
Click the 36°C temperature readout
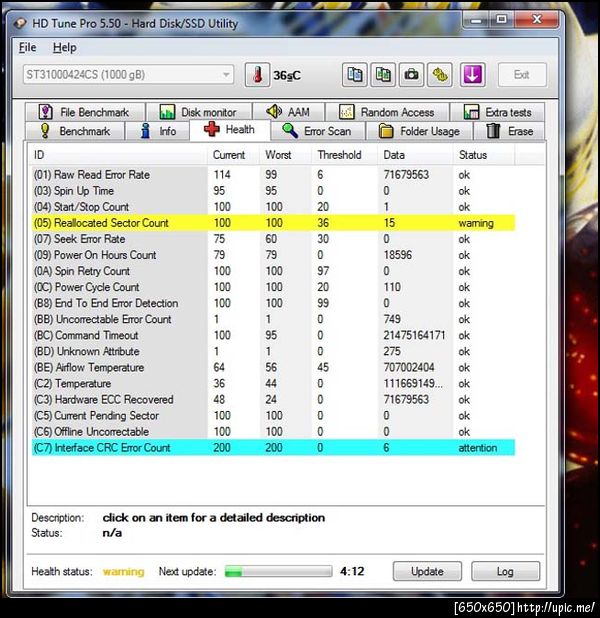[x=287, y=75]
